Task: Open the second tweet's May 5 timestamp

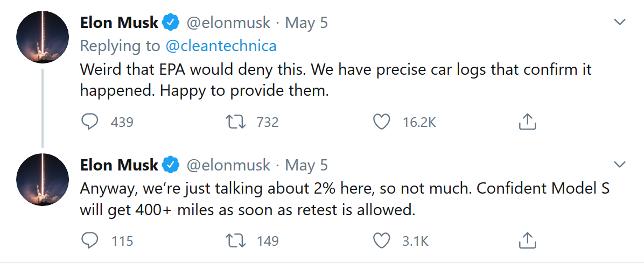Action: click(x=306, y=165)
